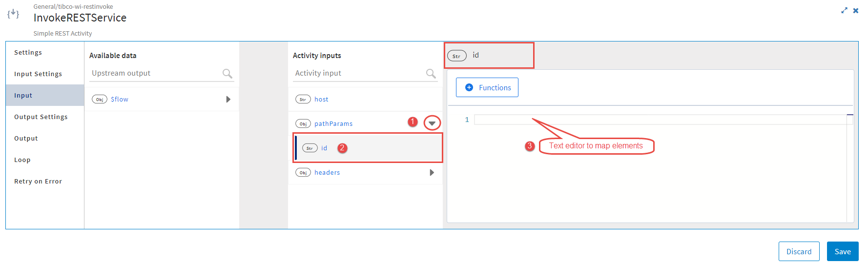Go to the Retry on Error tab

(x=38, y=182)
